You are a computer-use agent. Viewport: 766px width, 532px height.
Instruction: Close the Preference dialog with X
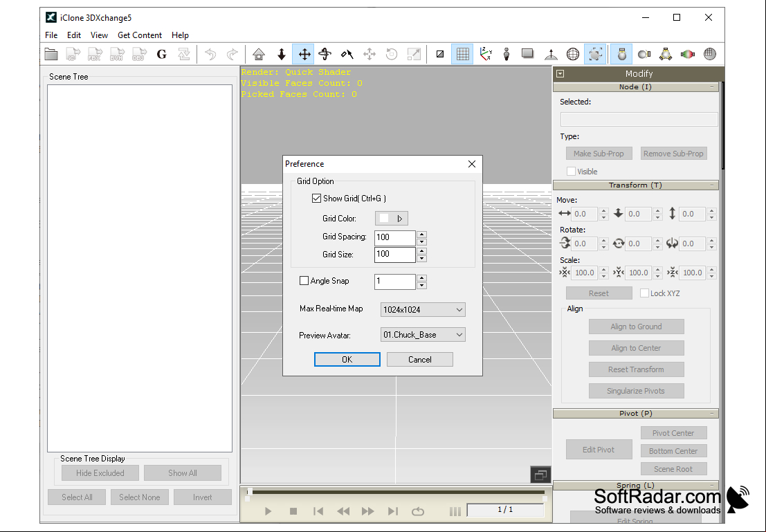tap(471, 164)
